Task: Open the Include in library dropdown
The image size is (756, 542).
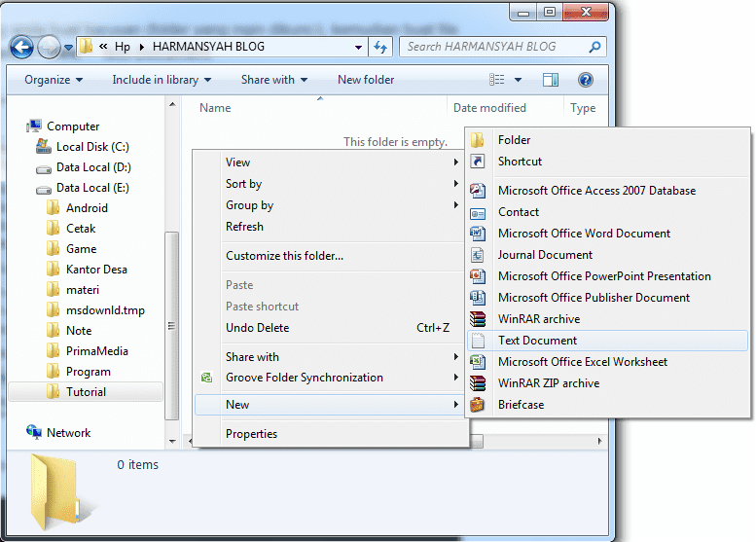Action: (162, 80)
